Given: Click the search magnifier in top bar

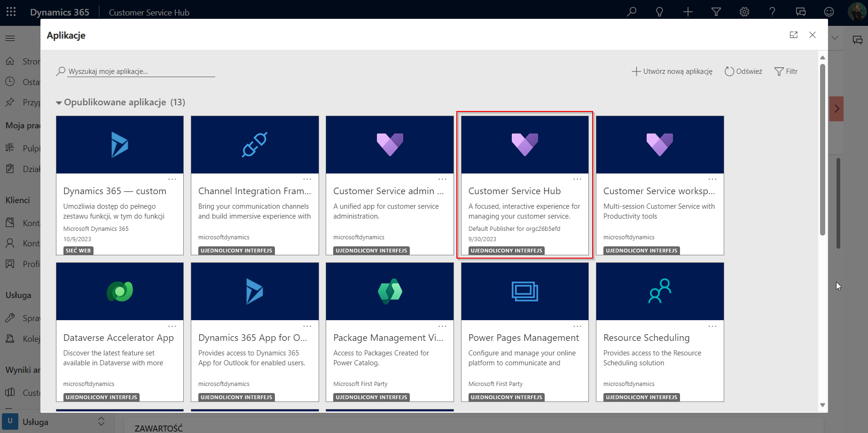Looking at the screenshot, I should (x=632, y=12).
